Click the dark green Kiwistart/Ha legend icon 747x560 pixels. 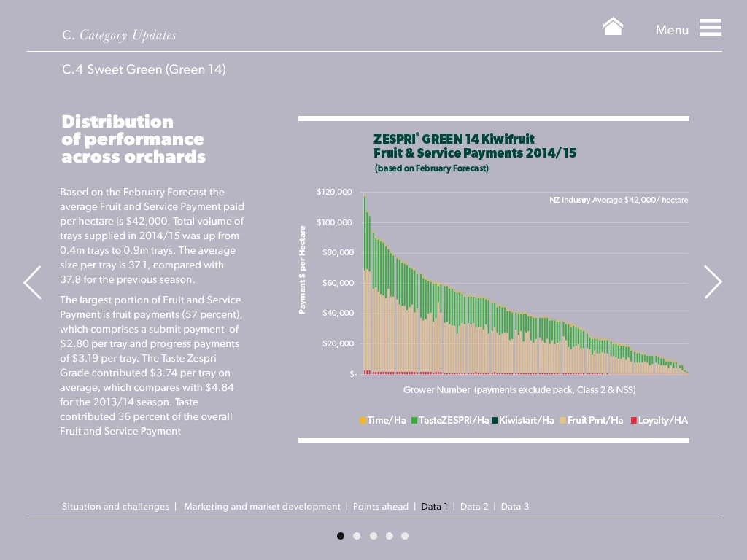[496, 420]
